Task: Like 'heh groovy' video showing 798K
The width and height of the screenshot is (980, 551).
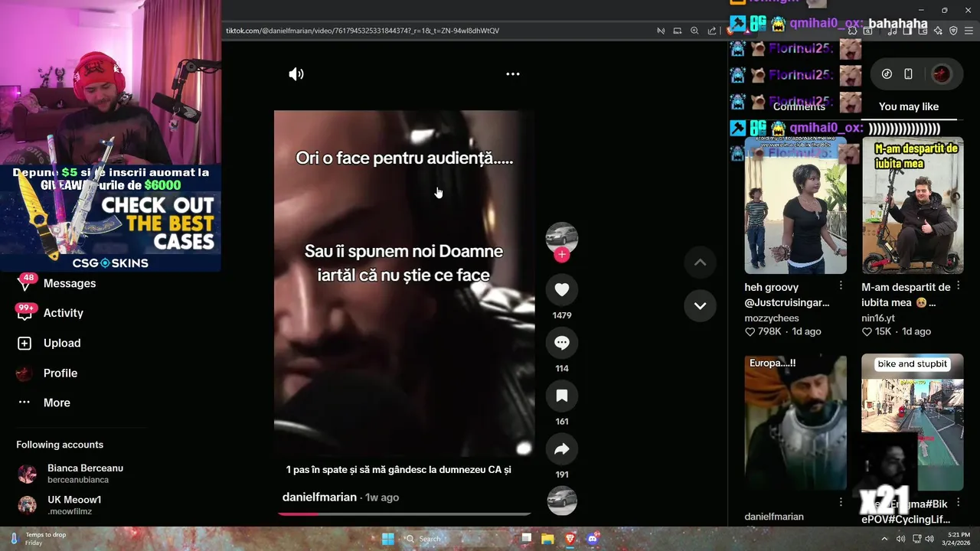Action: 750,332
